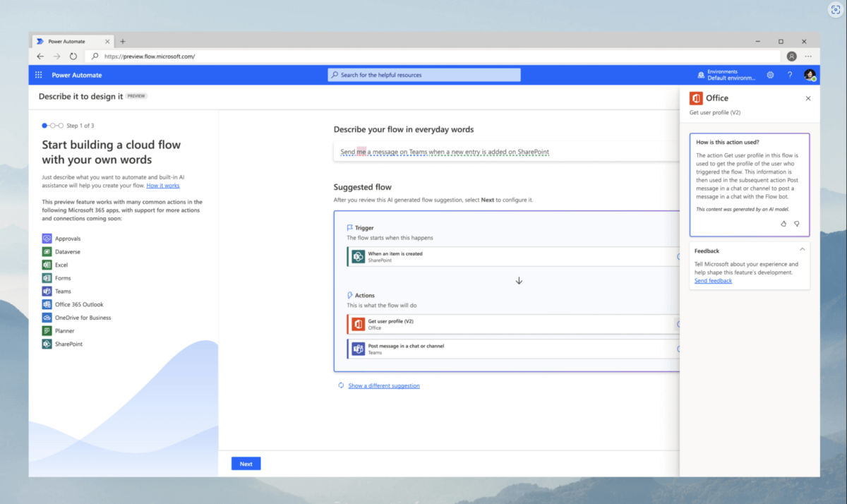Open the user account avatar
The image size is (847, 504).
click(810, 75)
